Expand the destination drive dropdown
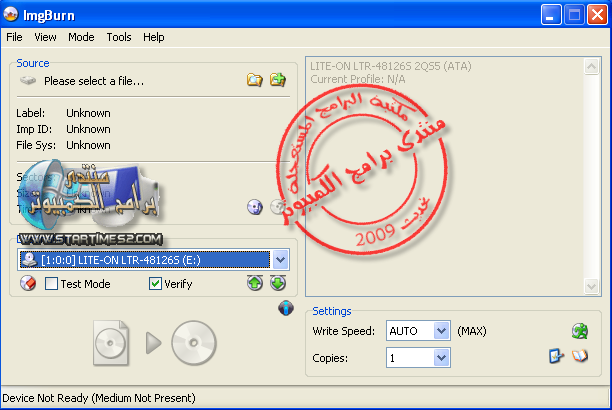612x410 pixels. click(x=281, y=260)
